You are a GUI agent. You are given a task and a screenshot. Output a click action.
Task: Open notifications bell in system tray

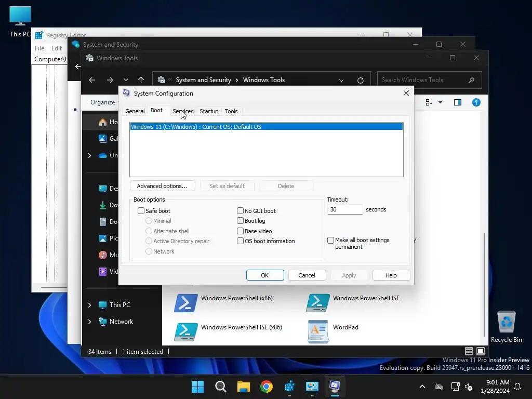pos(518,387)
